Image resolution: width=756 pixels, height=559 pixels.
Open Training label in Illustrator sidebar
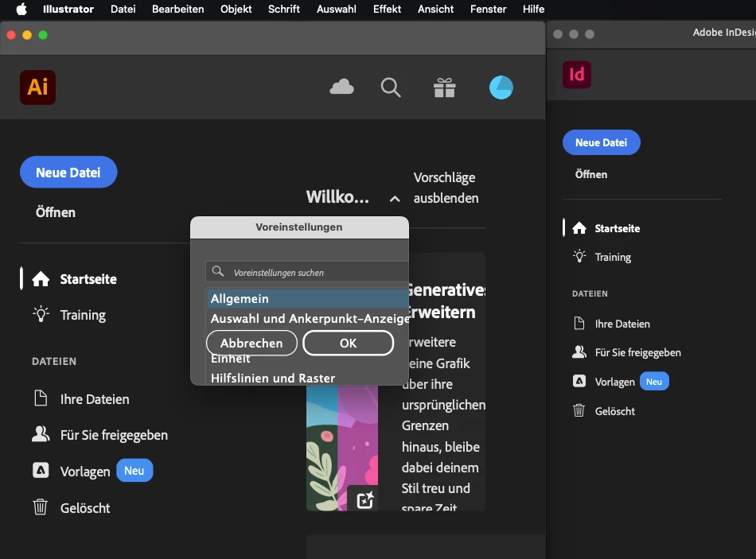point(83,315)
